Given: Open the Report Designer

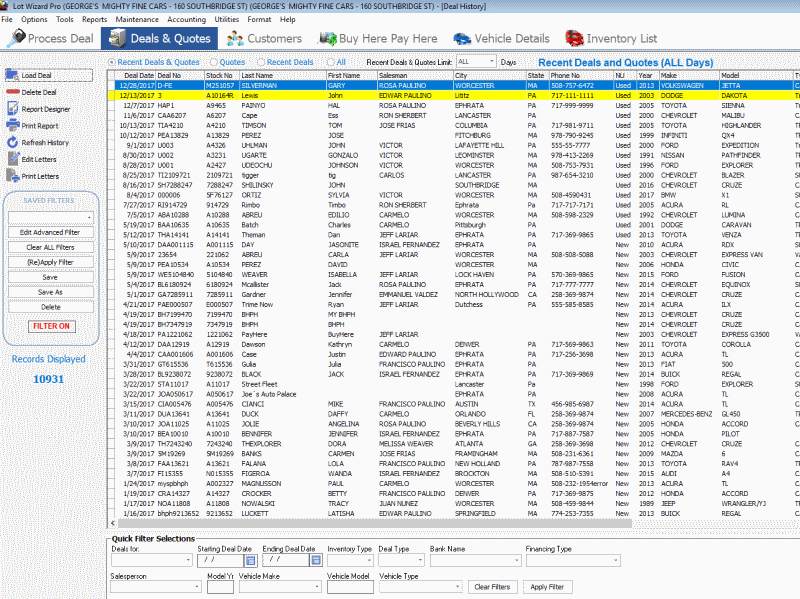Looking at the screenshot, I should pos(12,109).
